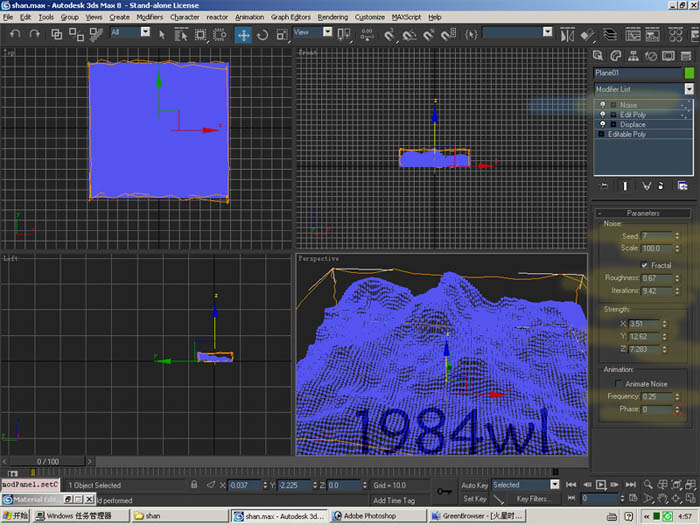Image resolution: width=700 pixels, height=525 pixels.
Task: Click the Align tool icon
Action: tap(587, 35)
